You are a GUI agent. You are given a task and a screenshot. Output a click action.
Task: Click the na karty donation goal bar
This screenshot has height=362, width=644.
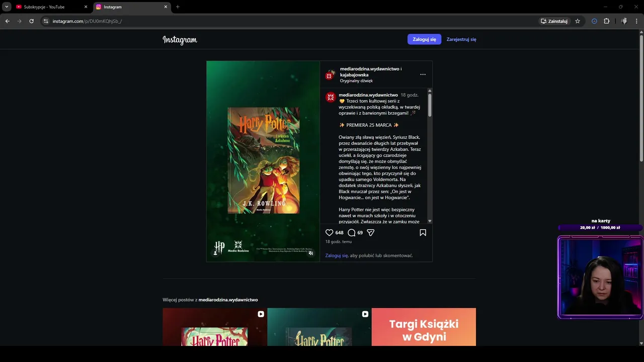(600, 227)
